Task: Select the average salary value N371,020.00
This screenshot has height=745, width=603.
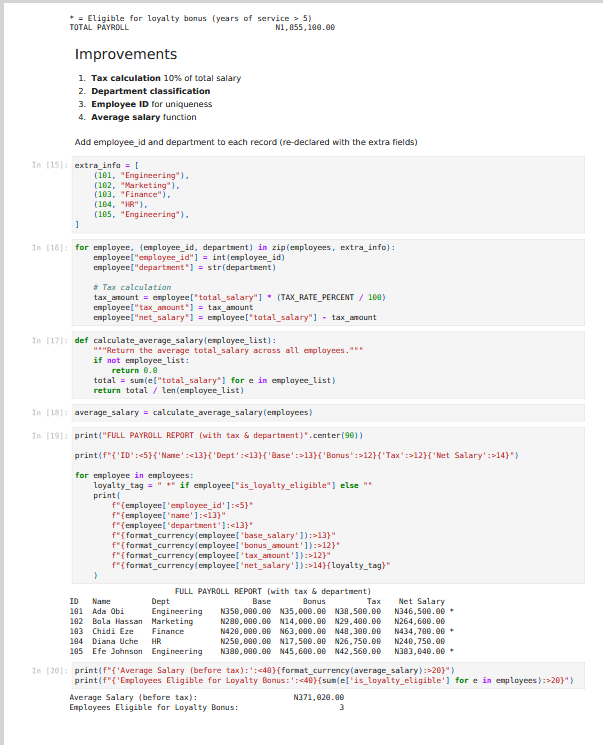Action: 319,697
